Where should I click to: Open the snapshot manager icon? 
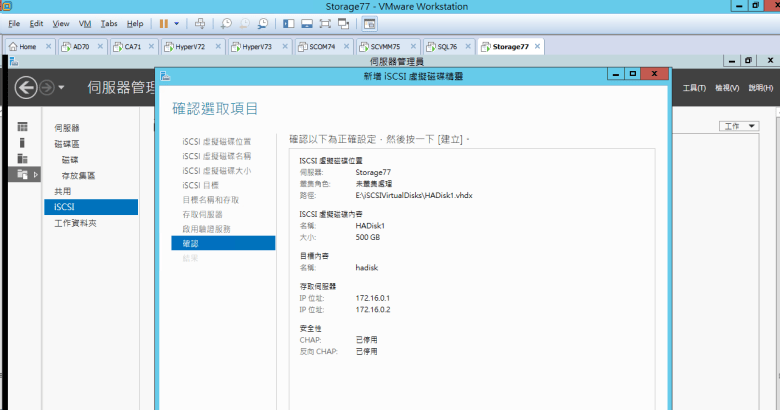click(262, 22)
